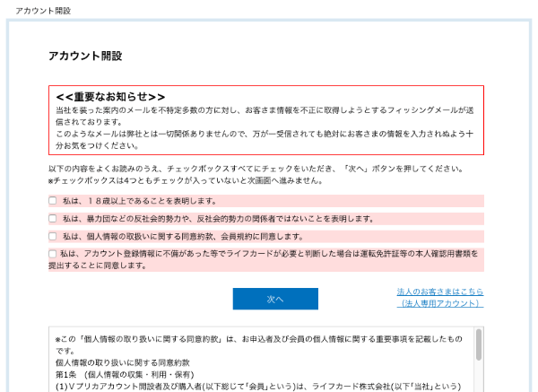Tick the 本人確認用書類 submission consent checkbox

[53, 254]
